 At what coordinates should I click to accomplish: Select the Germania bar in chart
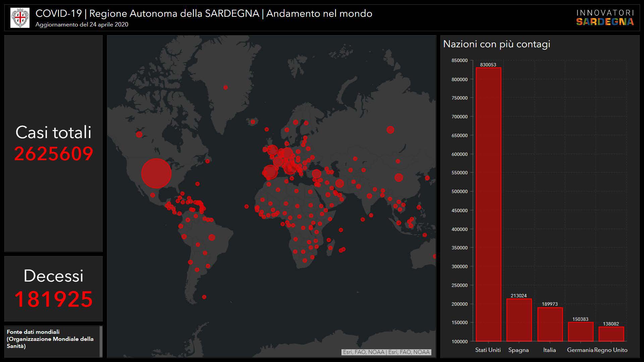(580, 331)
